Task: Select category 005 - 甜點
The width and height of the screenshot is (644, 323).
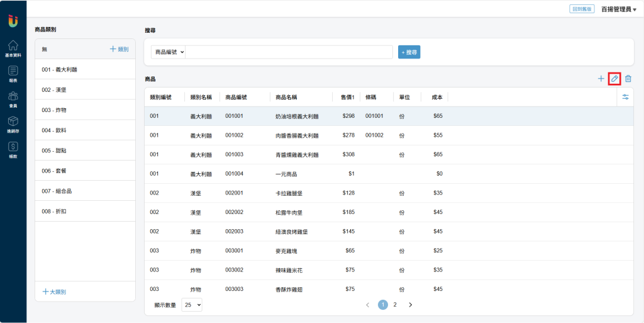Action: [x=86, y=150]
